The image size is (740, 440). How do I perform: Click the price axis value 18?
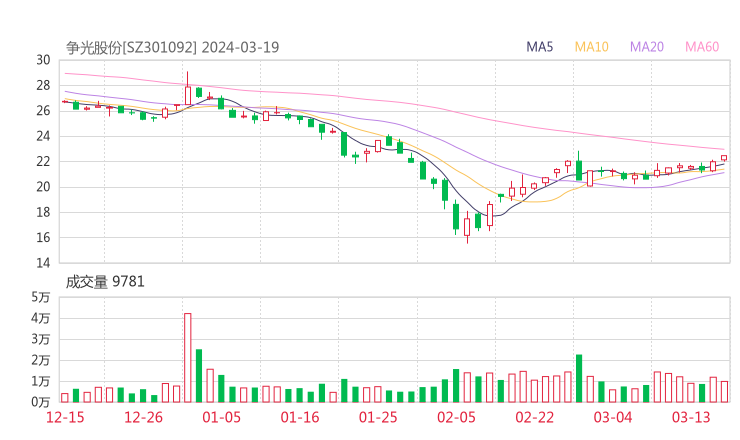point(43,212)
